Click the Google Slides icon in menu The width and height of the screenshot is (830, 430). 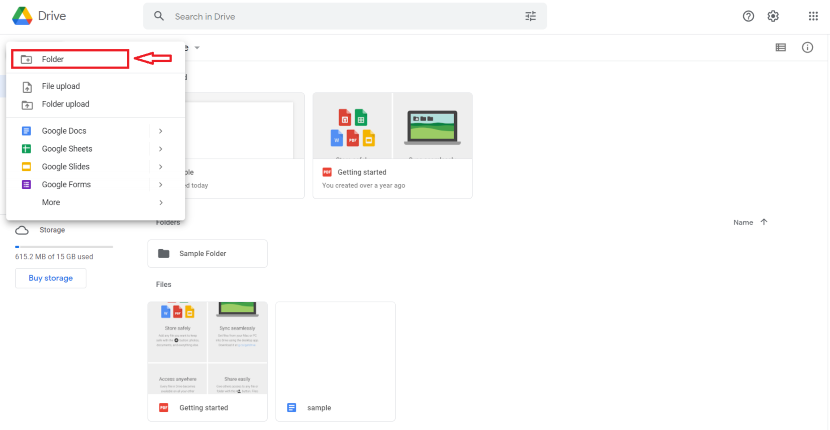pyautogui.click(x=26, y=167)
